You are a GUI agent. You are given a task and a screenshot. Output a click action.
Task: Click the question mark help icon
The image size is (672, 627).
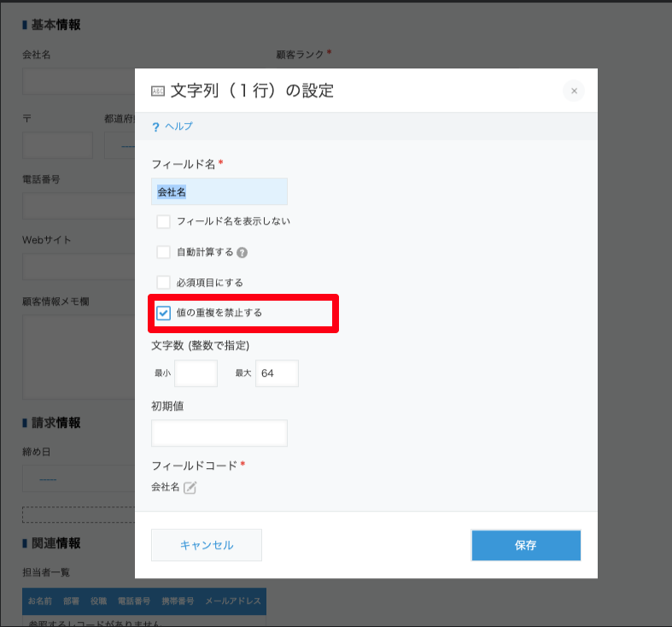156,126
